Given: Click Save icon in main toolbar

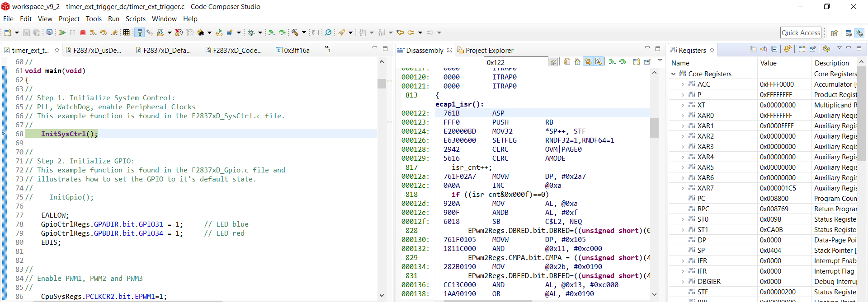Looking at the screenshot, I should [x=26, y=33].
